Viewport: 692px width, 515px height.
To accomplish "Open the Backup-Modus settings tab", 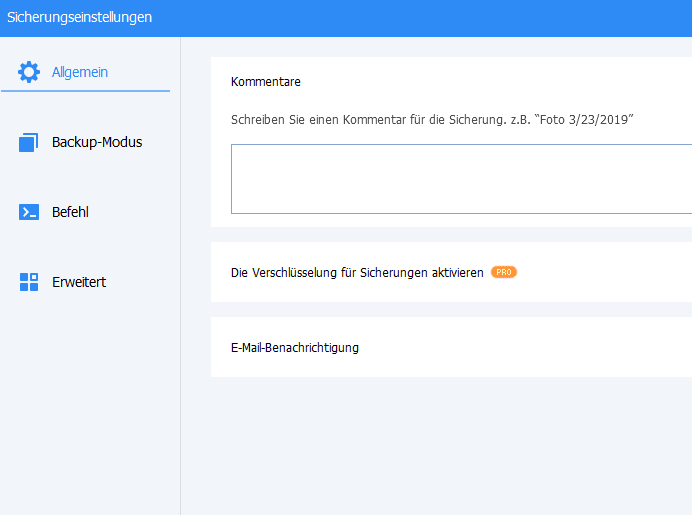I will [x=97, y=142].
